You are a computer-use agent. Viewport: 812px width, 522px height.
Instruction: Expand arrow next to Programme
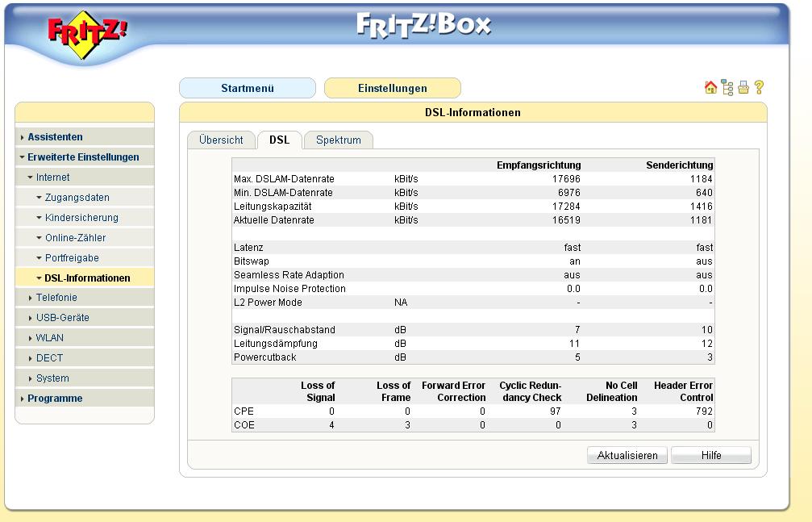tap(23, 399)
